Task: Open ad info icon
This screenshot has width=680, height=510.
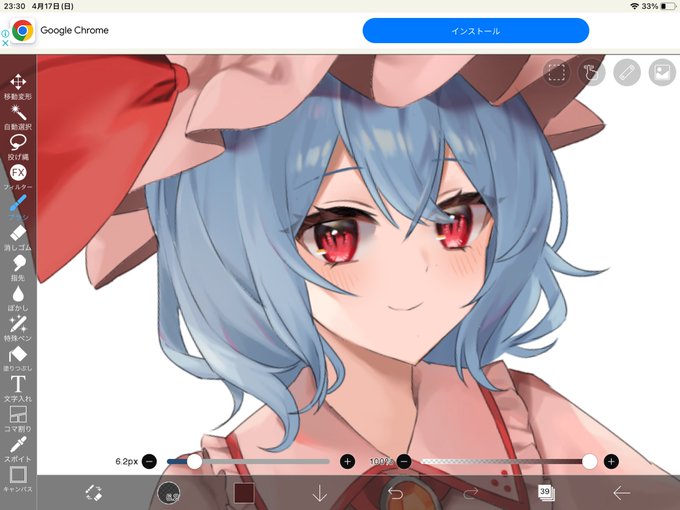Action: click(5, 33)
